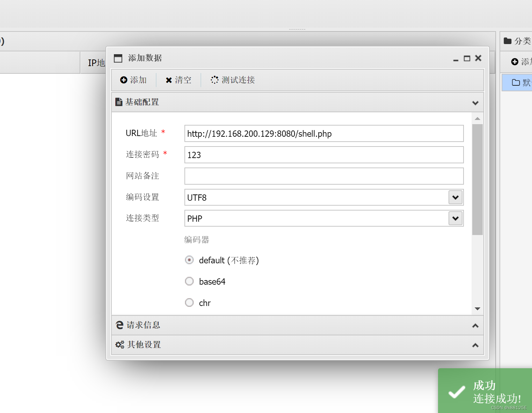Image resolution: width=532 pixels, height=413 pixels.
Task: Click the spinner icon beside 测试连接
Action: pos(214,80)
